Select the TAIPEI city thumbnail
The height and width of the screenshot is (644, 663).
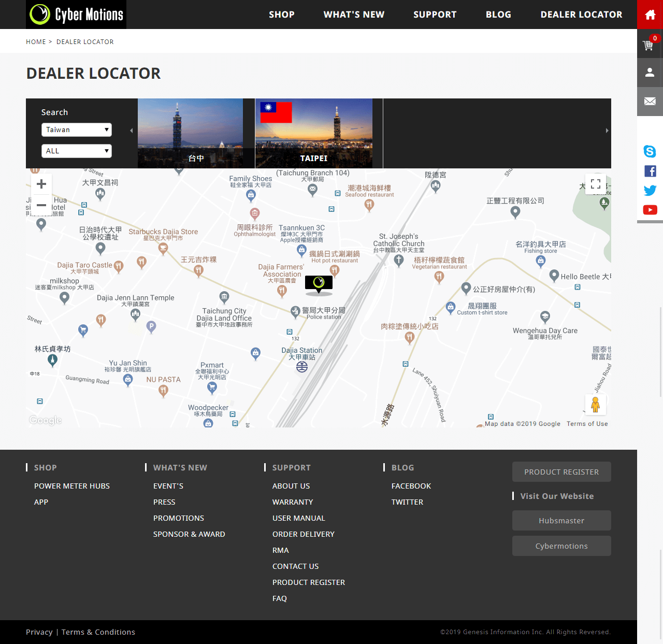(314, 133)
